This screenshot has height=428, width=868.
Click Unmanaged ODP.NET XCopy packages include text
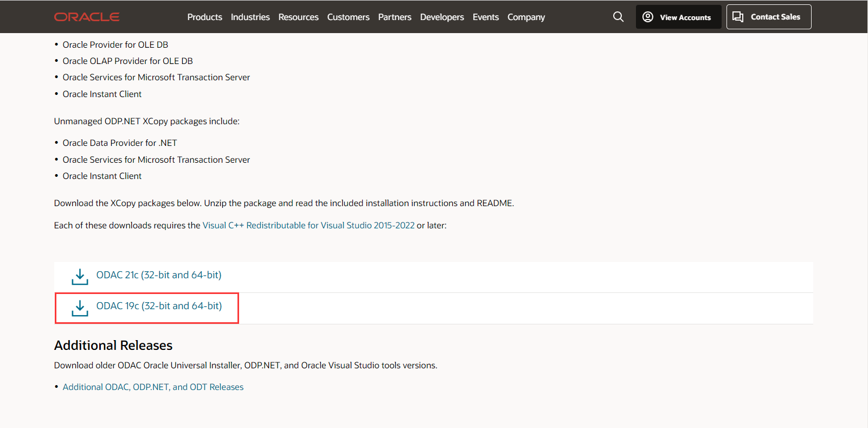[147, 121]
